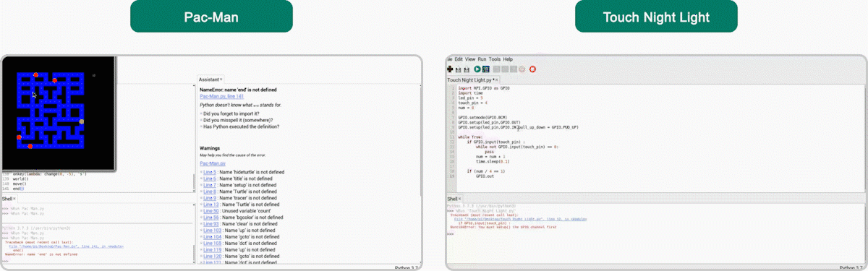868x271 pixels.
Task: Follow the Line 103 'up' not defined link
Action: click(213, 231)
